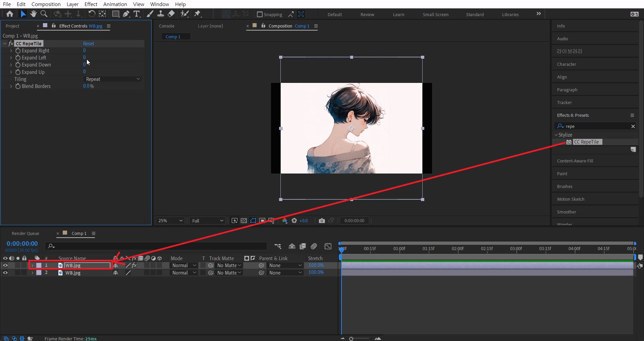Select the Selection arrow tool
Screen dimensions: 644x341
[x=23, y=14]
